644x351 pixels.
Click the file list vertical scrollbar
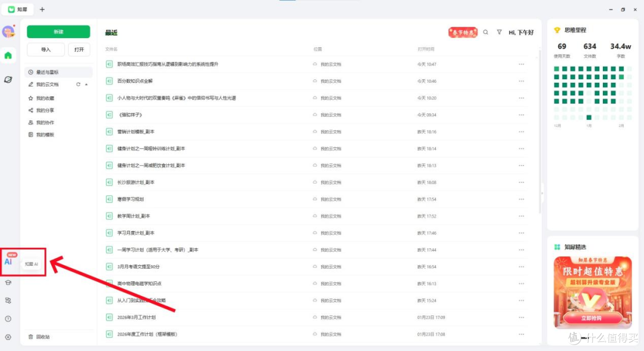point(539,131)
